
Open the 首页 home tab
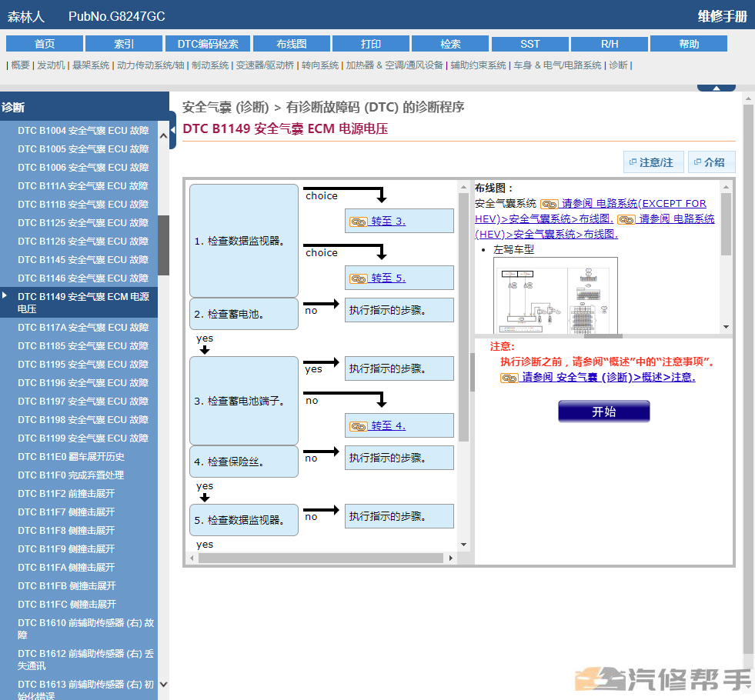coord(45,44)
